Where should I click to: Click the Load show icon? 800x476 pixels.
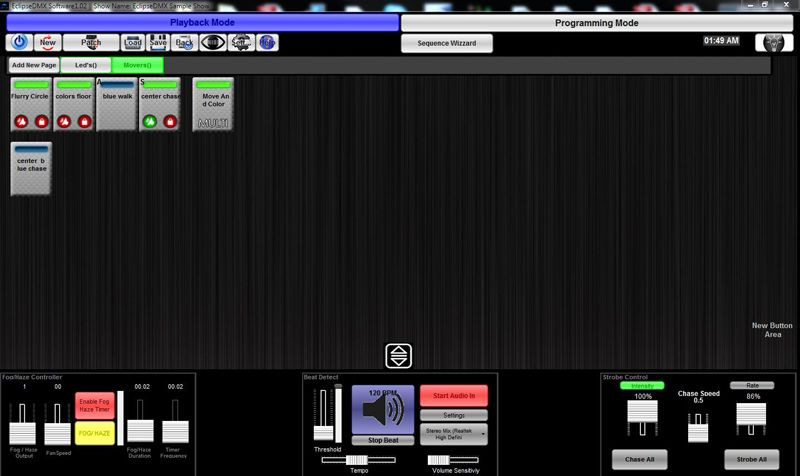pos(132,42)
